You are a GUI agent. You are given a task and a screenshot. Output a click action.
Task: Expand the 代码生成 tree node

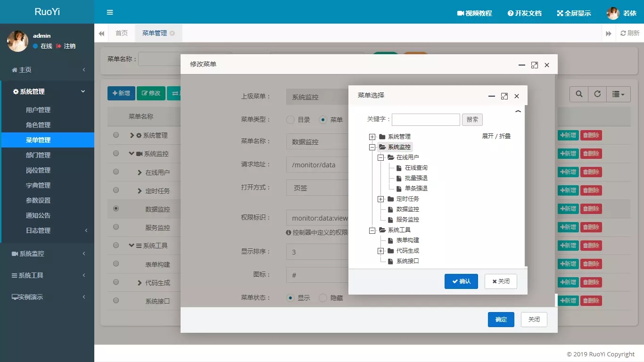click(380, 251)
